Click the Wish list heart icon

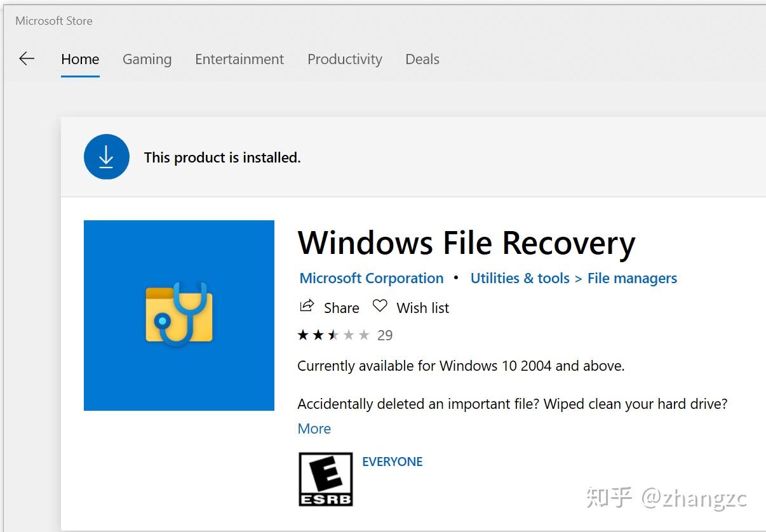click(x=379, y=306)
